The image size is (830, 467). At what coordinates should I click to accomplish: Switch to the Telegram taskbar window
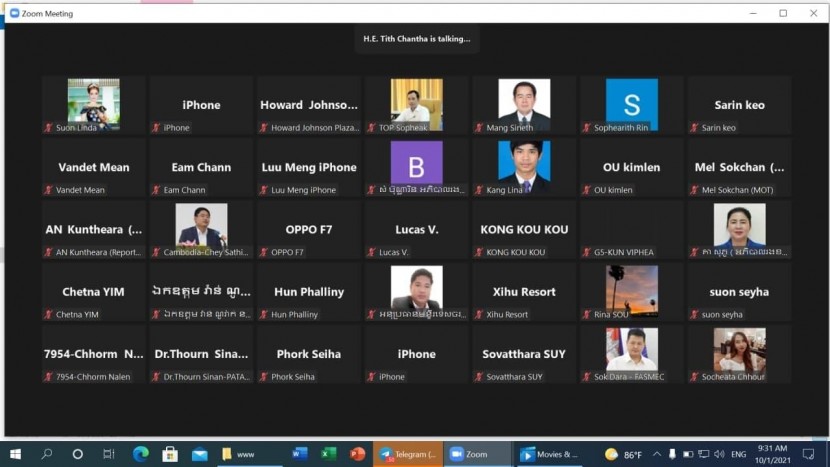point(408,454)
